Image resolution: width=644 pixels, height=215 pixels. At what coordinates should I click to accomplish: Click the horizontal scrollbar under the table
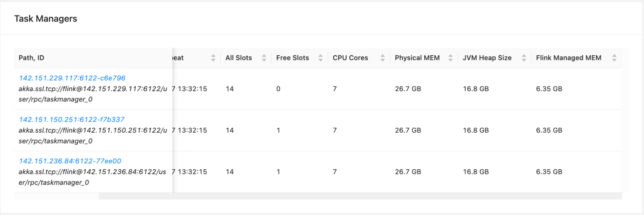coord(360,196)
